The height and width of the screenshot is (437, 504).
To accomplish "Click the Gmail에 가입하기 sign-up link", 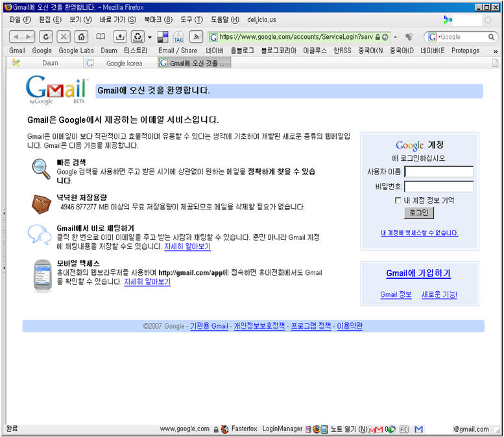I will pyautogui.click(x=418, y=273).
